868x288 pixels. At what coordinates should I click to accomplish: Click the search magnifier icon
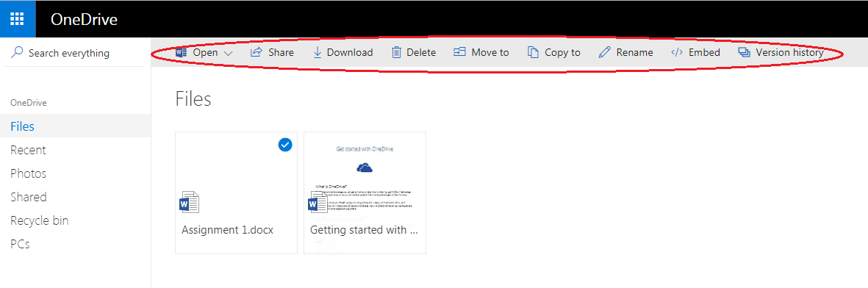(18, 53)
